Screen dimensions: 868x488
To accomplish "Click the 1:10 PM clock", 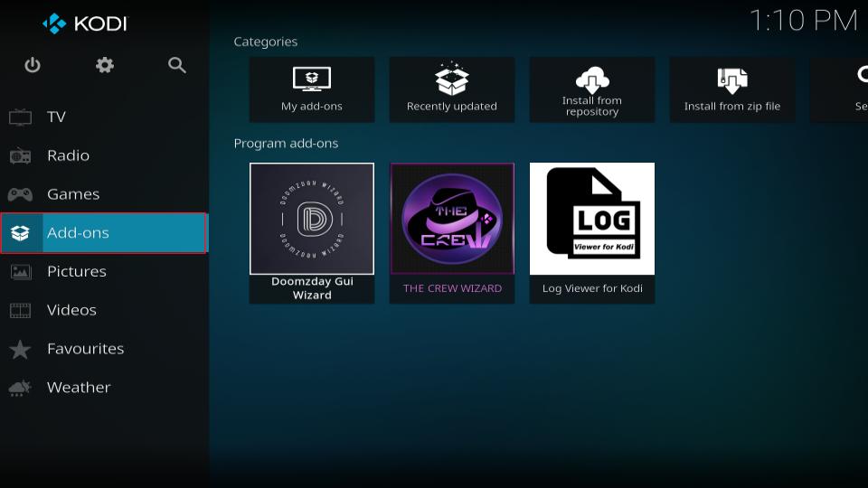I will point(803,21).
